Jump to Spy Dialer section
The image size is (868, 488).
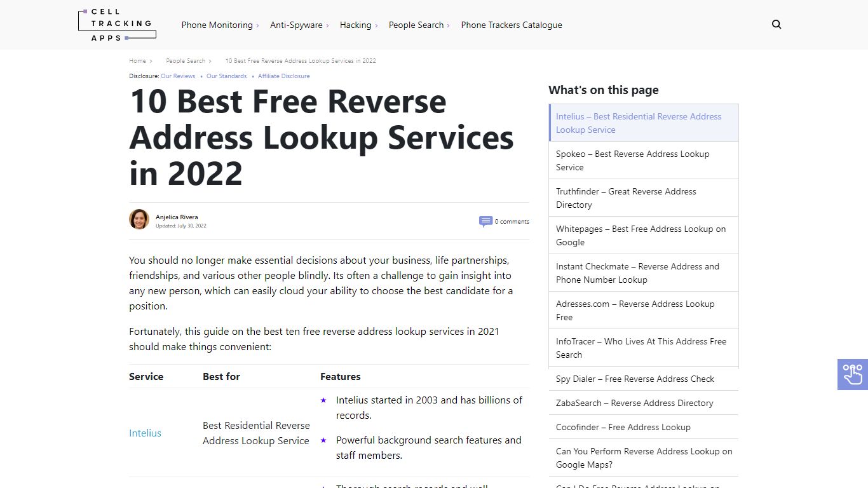(x=644, y=379)
